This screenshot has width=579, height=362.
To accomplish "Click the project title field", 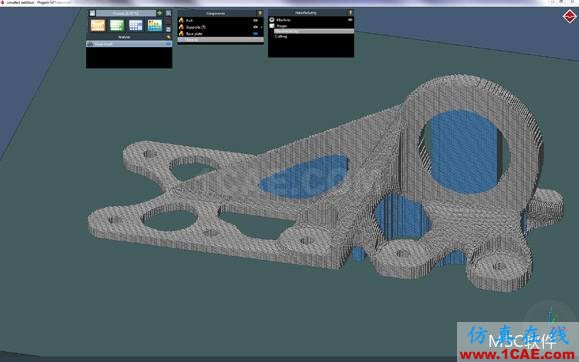I will (x=126, y=13).
